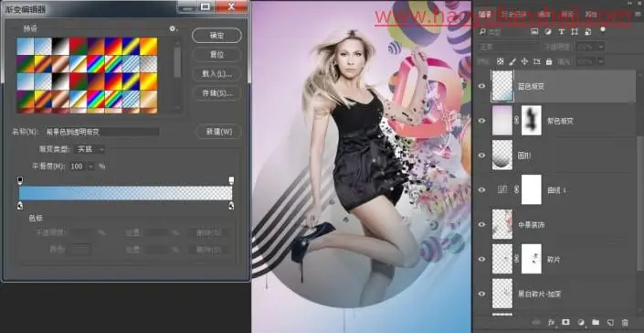Screen dimensions: 644x333
Task: Toggle visibility of 中景装饰 layer
Action: [x=481, y=224]
